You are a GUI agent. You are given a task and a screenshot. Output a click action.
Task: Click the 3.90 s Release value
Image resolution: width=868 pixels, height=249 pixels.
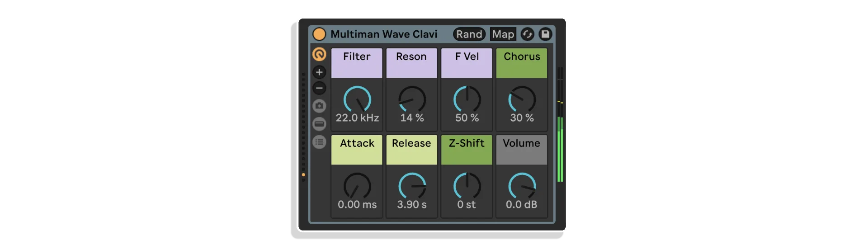coord(412,205)
